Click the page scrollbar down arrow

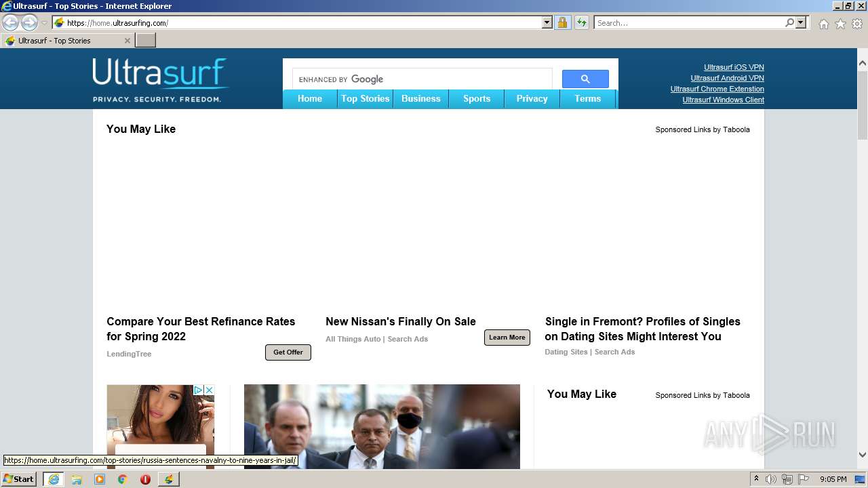[862, 455]
